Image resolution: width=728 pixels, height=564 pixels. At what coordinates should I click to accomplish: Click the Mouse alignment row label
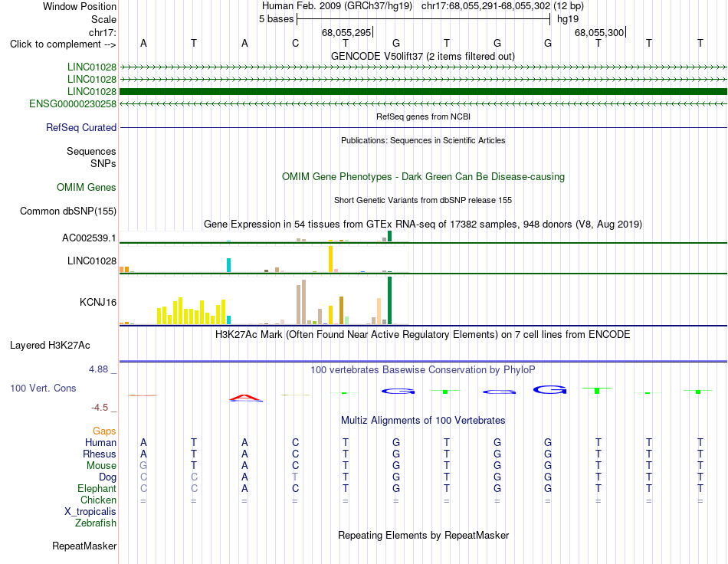[101, 466]
